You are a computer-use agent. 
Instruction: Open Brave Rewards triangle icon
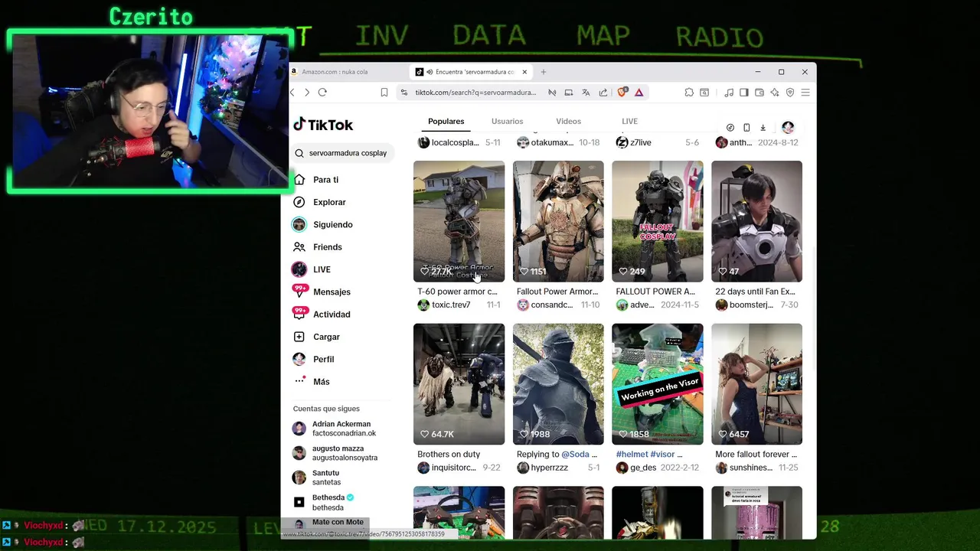click(639, 93)
